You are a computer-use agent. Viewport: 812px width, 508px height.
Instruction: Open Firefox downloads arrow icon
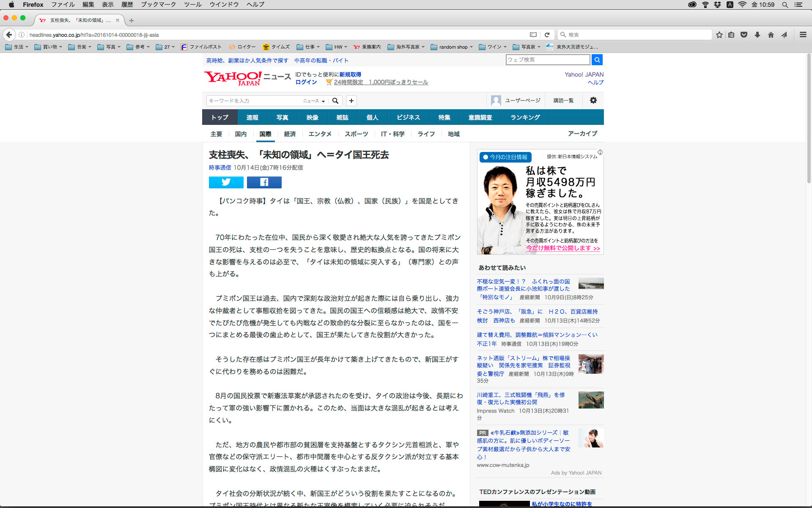tap(757, 35)
